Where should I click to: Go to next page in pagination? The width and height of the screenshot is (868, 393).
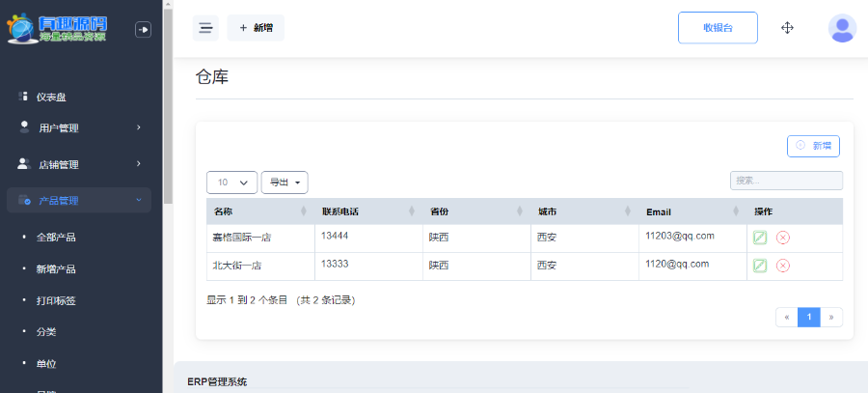pyautogui.click(x=831, y=317)
